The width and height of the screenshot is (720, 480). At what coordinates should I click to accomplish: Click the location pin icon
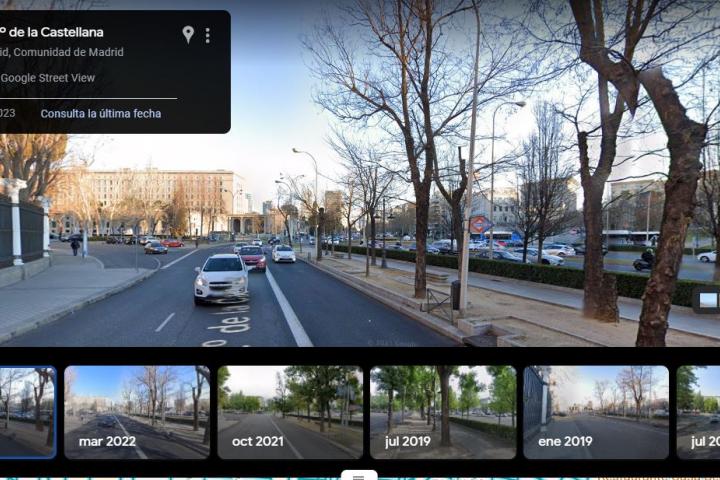coord(188,34)
